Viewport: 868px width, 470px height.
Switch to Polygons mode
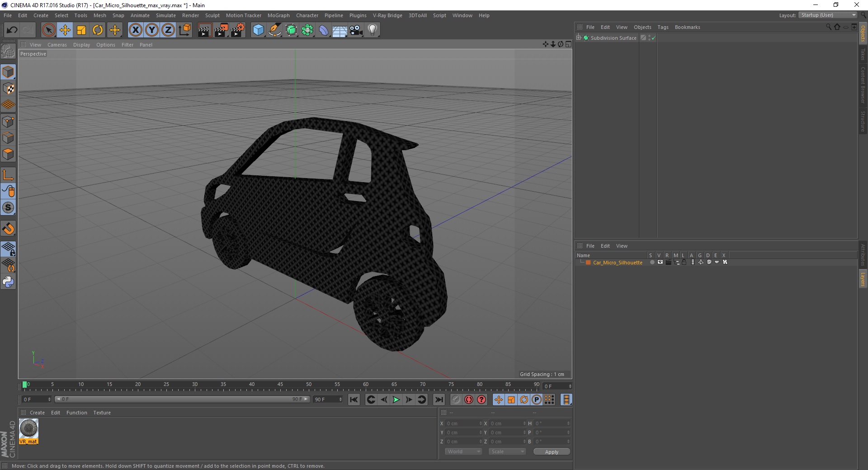click(x=8, y=154)
